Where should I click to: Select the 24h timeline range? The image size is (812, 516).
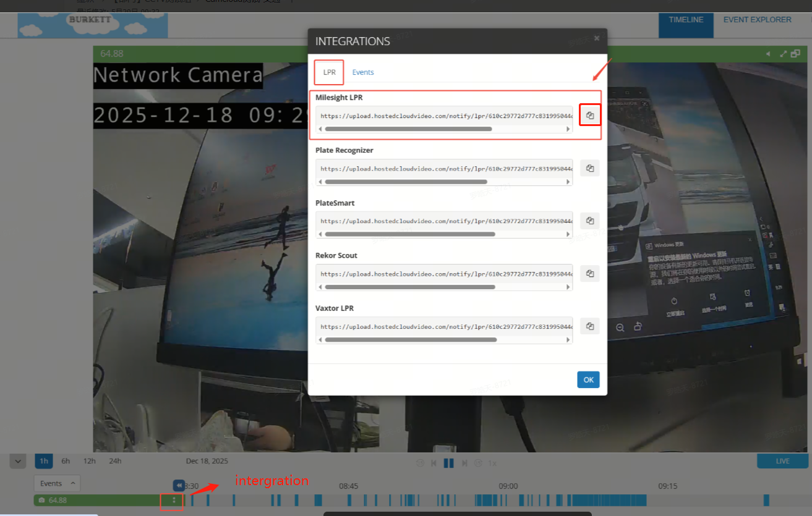[x=115, y=461]
